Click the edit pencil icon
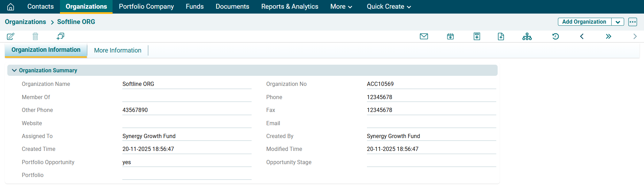644x185 pixels. click(x=10, y=37)
